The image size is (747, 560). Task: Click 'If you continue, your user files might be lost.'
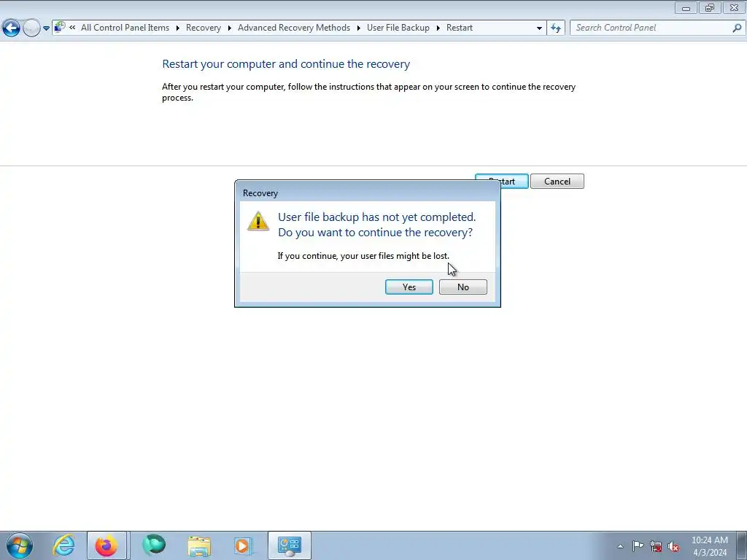[x=363, y=256]
